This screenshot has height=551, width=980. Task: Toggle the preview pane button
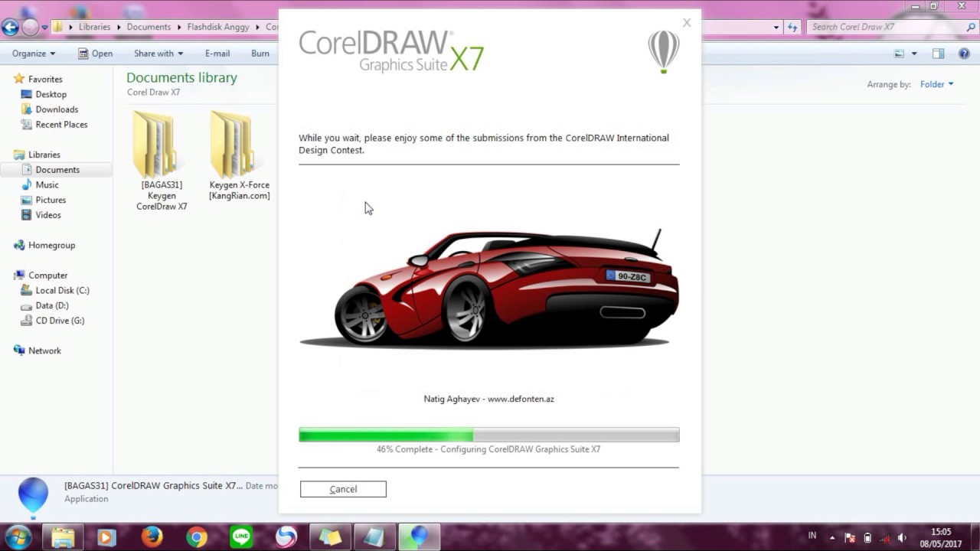pos(939,54)
